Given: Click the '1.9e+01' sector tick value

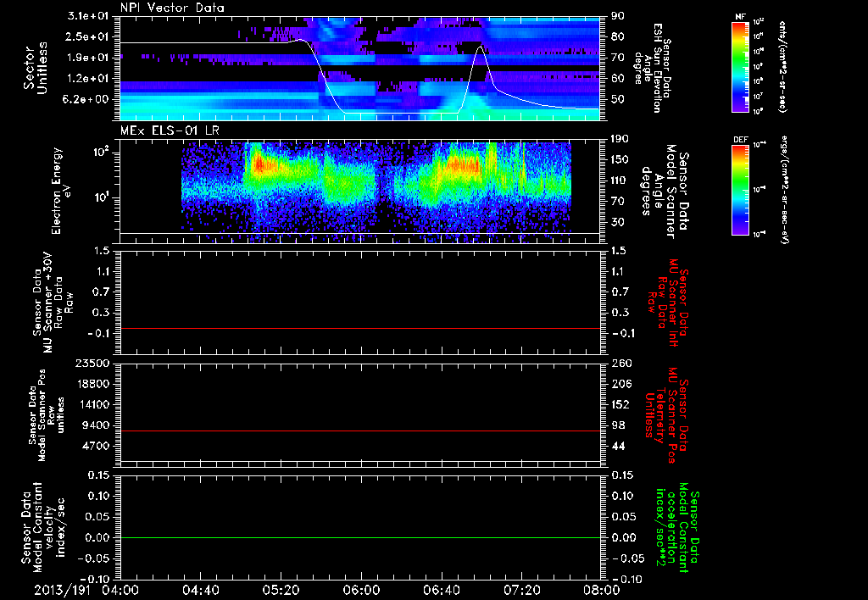Looking at the screenshot, I should [89, 58].
